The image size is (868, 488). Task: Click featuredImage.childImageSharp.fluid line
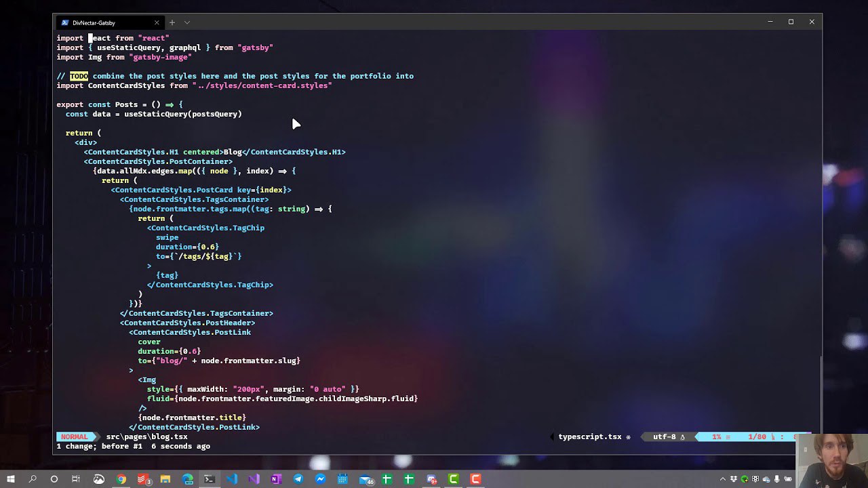click(x=282, y=399)
